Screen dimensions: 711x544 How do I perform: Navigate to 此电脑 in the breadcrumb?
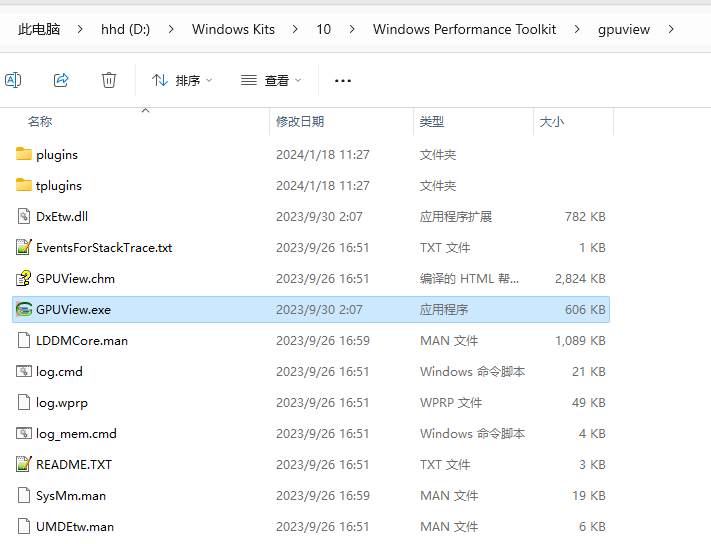(39, 29)
